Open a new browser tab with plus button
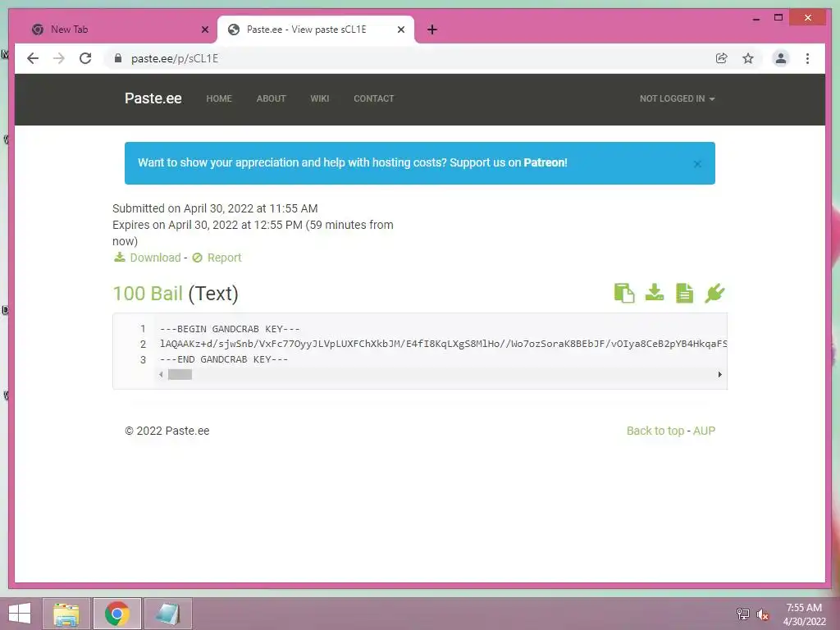 [x=432, y=30]
